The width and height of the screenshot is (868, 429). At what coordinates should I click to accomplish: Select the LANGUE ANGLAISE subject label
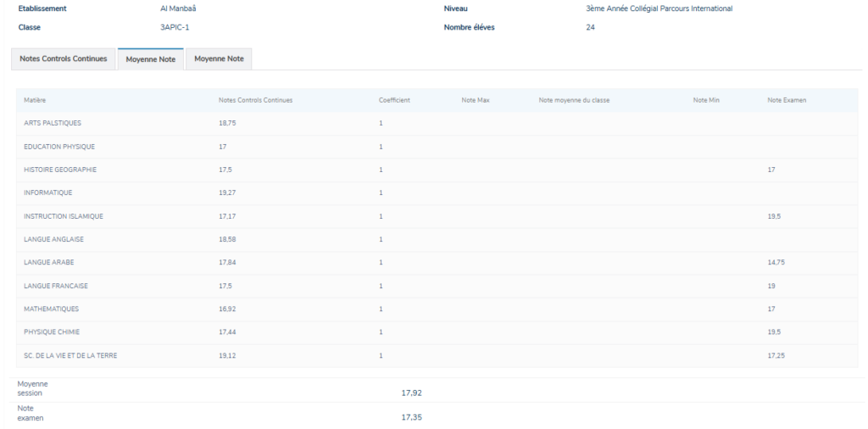coord(53,239)
